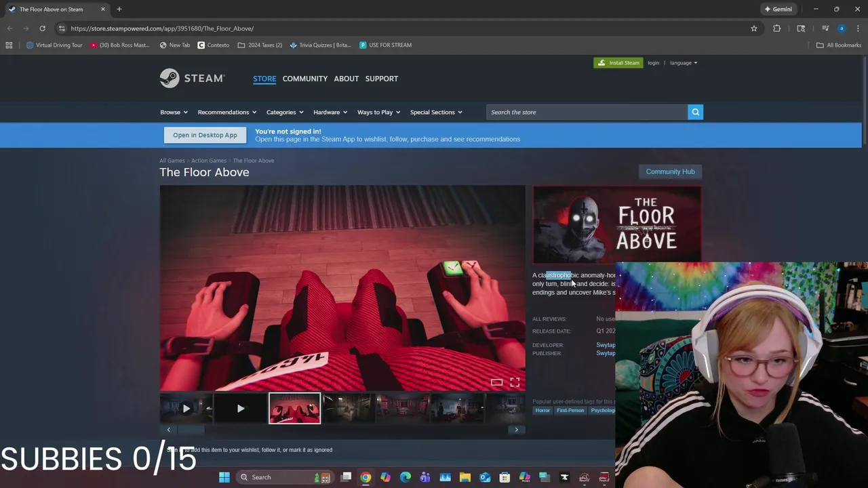868x488 pixels.
Task: Click the thumbnail strip scrollbar handle
Action: (191, 430)
